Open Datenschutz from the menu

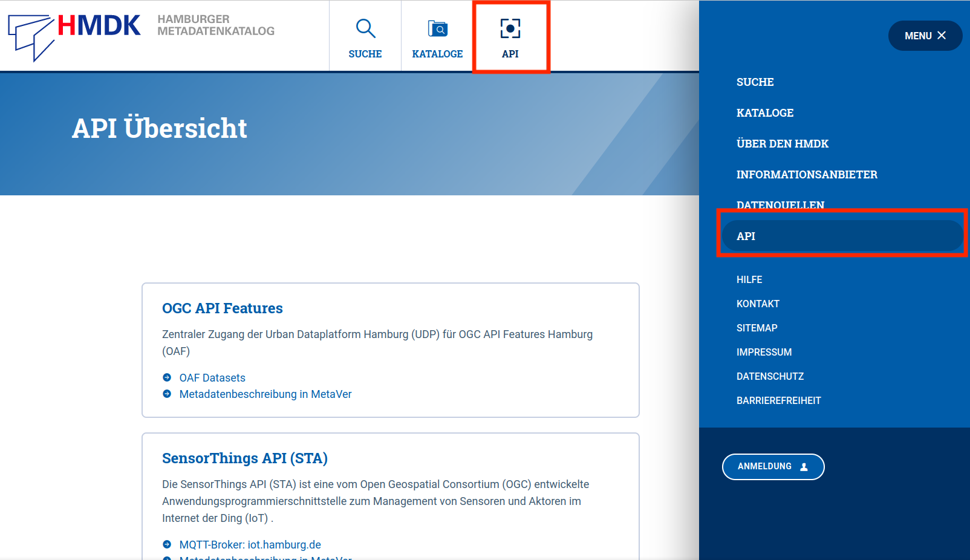[770, 376]
